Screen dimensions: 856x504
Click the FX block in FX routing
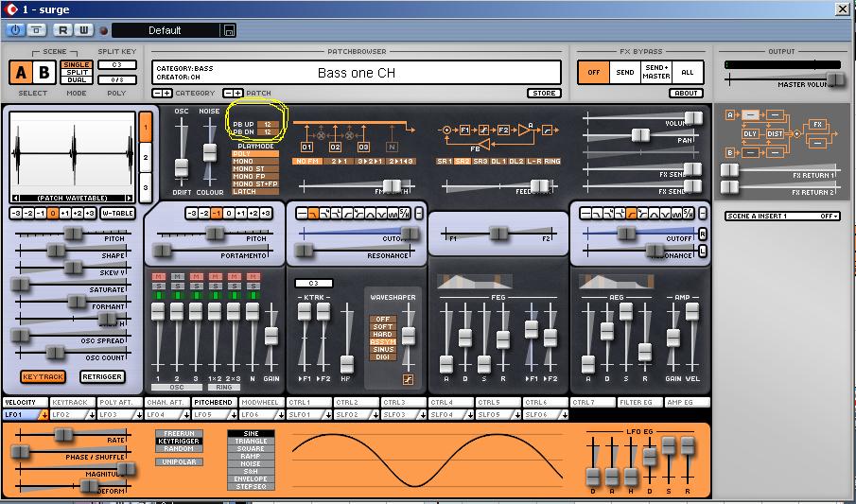pyautogui.click(x=817, y=125)
